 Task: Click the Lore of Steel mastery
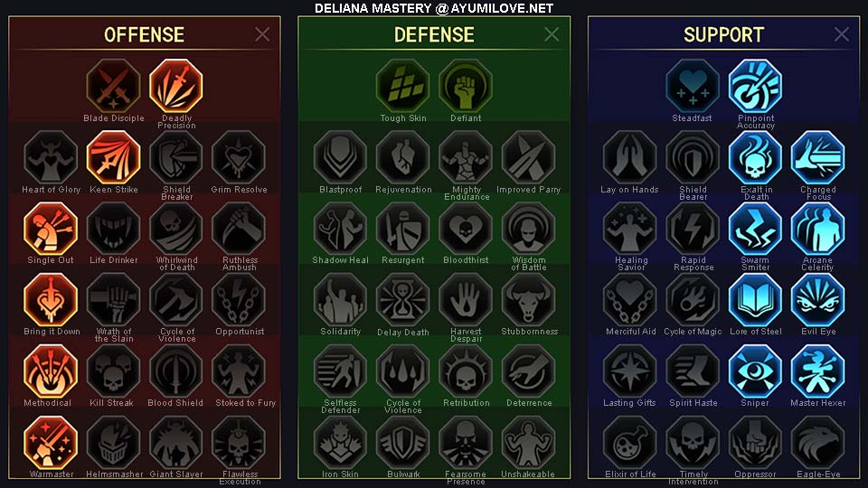pyautogui.click(x=755, y=300)
